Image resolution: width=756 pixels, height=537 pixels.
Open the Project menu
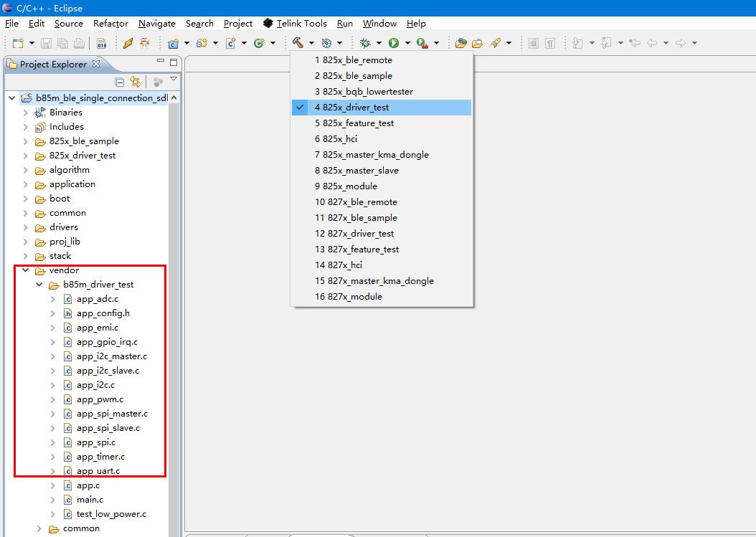[x=237, y=24]
